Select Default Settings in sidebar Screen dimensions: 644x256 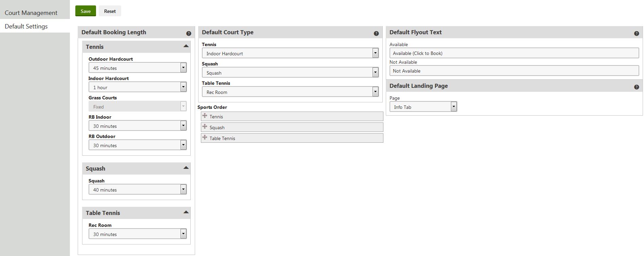coord(26,26)
